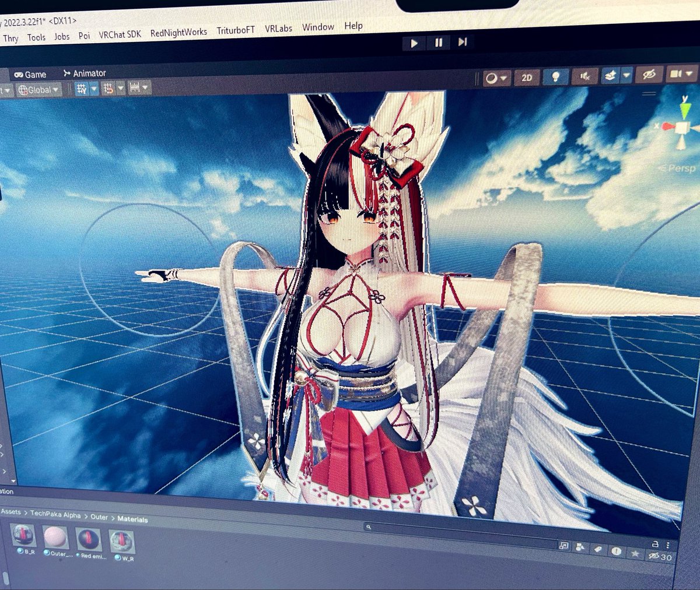
Task: Open the Thry menu
Action: coord(10,38)
